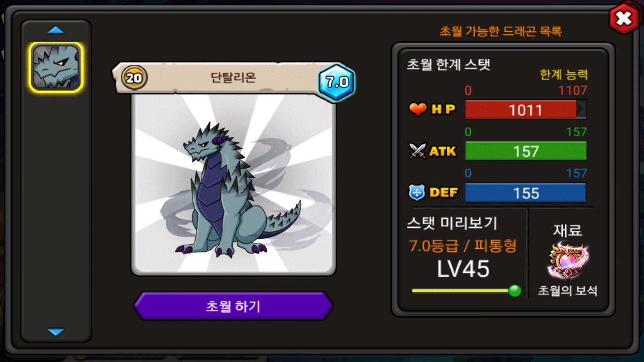Click the 초월의 보석 material gem icon
The image size is (644, 362).
tap(568, 261)
